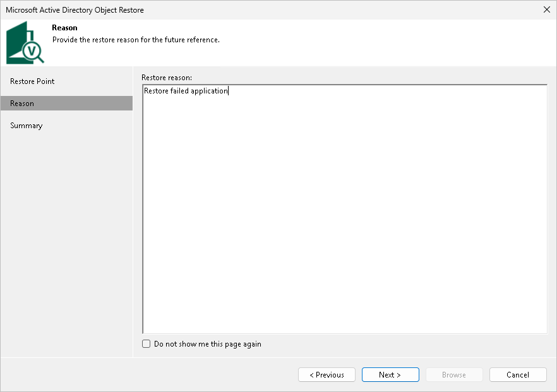
Task: Click 'Provide the restore reason' description text
Action: pyautogui.click(x=136, y=40)
